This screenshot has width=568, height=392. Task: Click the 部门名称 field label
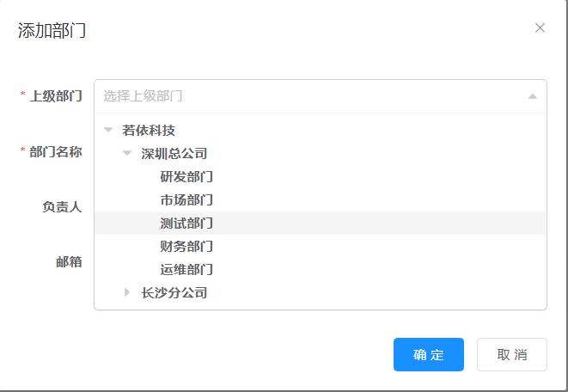click(56, 152)
